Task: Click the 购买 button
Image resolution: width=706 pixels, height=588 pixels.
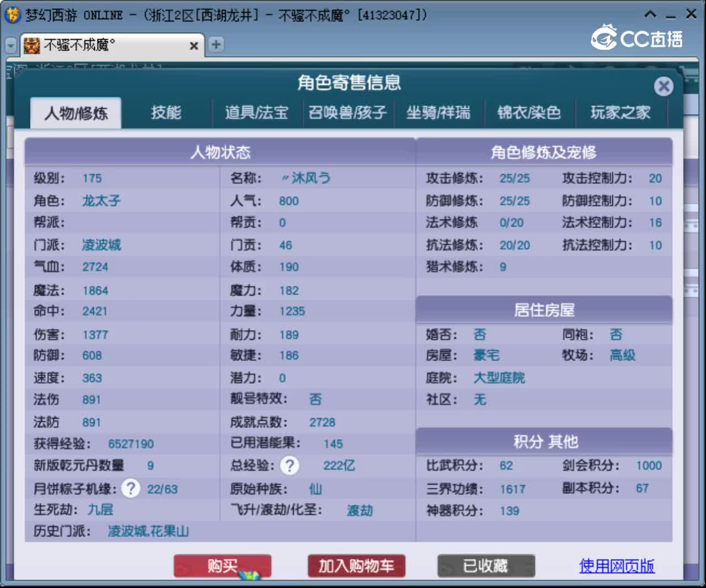Action: 222,566
